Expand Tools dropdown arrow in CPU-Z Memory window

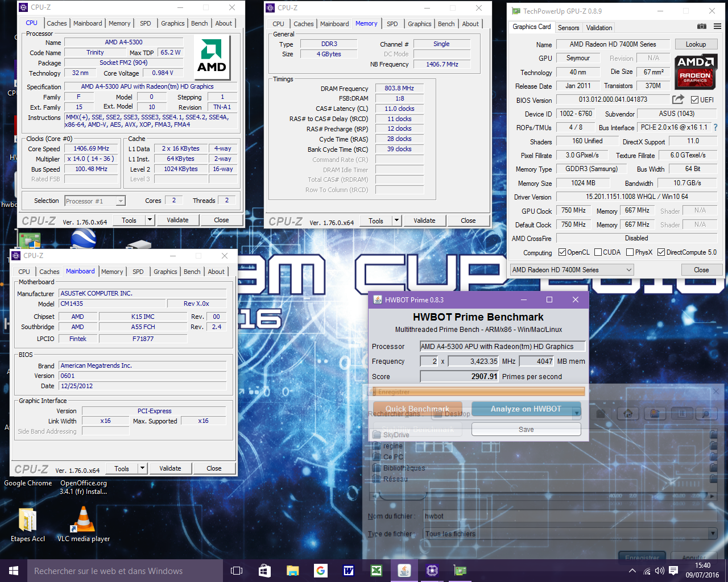click(396, 221)
